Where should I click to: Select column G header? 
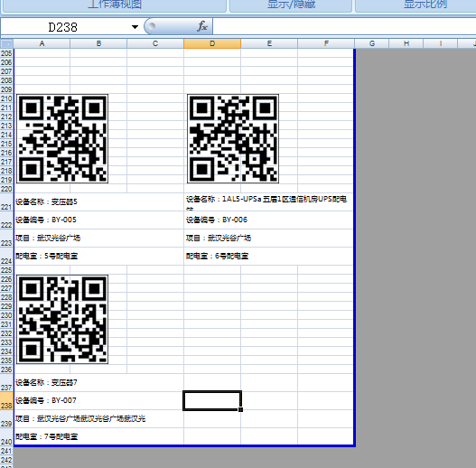(372, 43)
